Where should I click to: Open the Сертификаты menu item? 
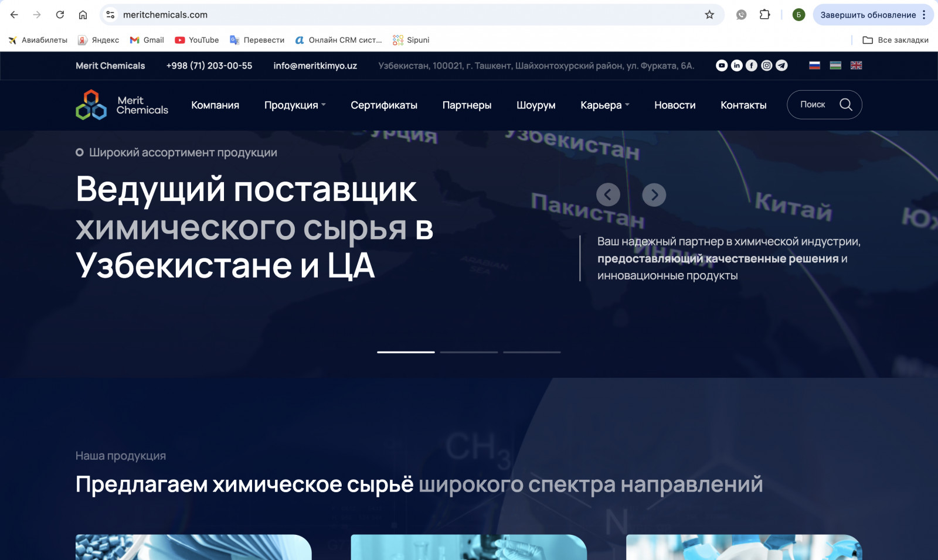tap(384, 105)
